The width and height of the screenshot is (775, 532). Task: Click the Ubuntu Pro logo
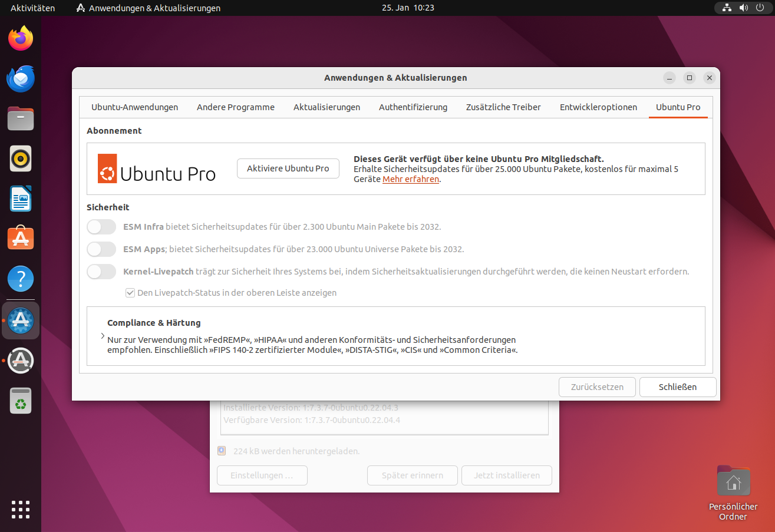point(157,169)
